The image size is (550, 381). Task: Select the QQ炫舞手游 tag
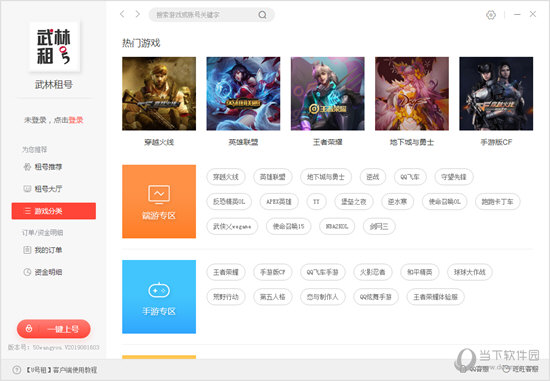tap(376, 297)
